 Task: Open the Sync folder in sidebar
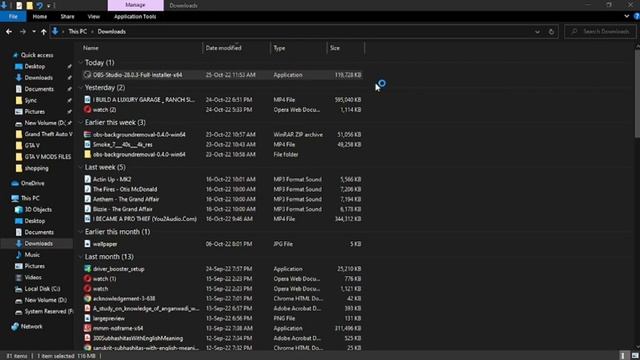(x=30, y=100)
